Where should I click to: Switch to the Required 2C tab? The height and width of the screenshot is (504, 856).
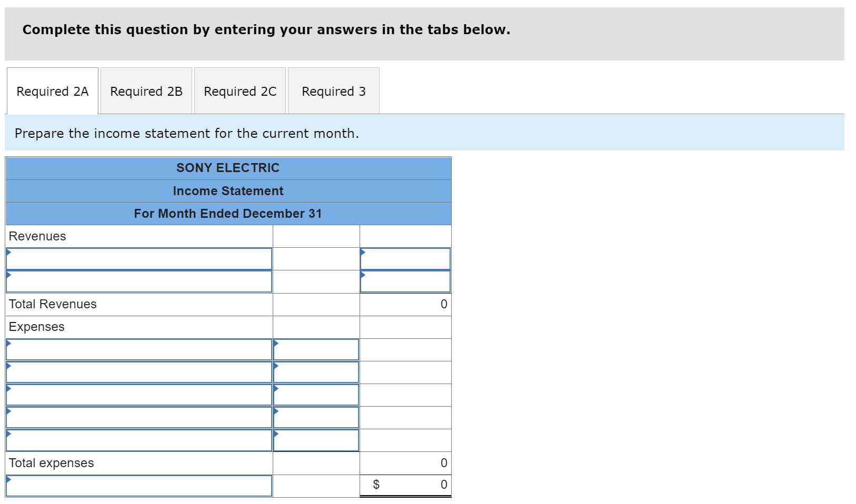[240, 91]
